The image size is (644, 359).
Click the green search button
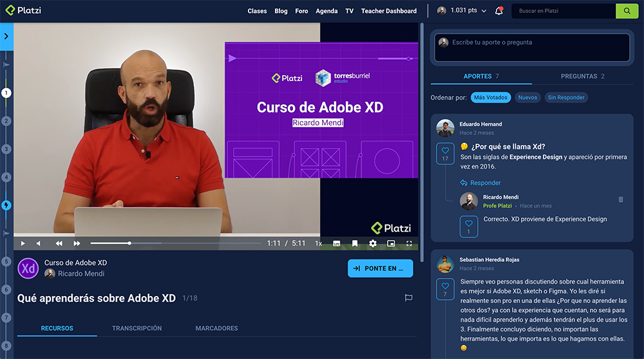[x=623, y=11]
